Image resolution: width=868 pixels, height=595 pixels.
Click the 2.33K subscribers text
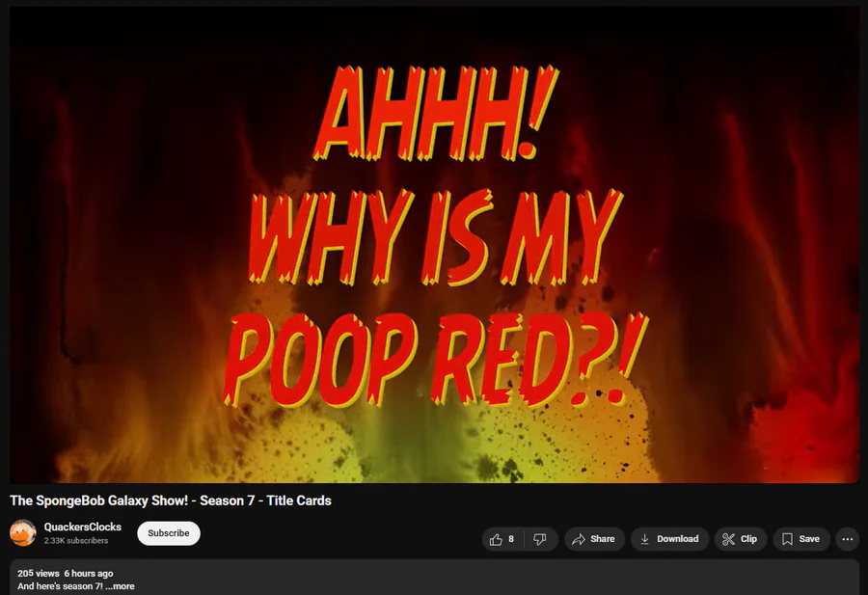click(76, 541)
